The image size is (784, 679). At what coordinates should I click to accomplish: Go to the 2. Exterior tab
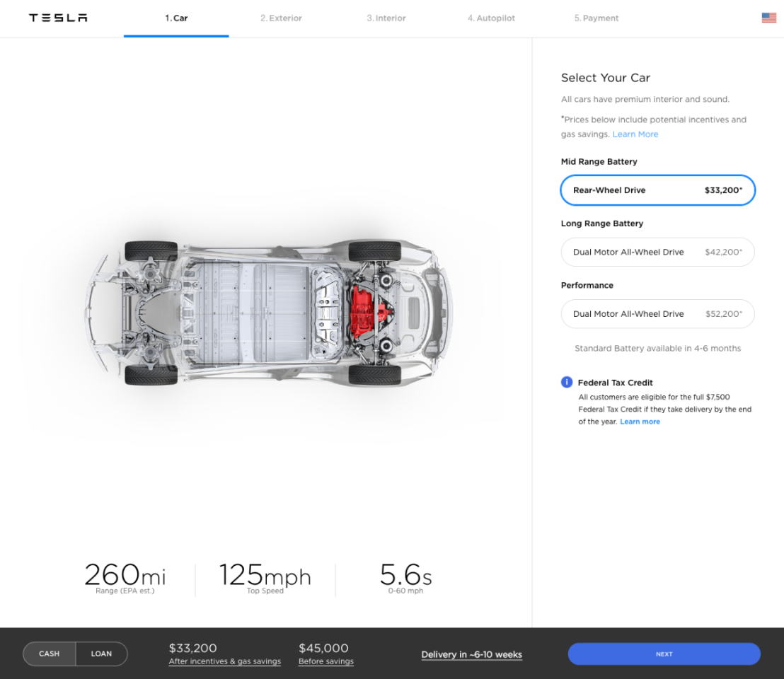click(281, 18)
